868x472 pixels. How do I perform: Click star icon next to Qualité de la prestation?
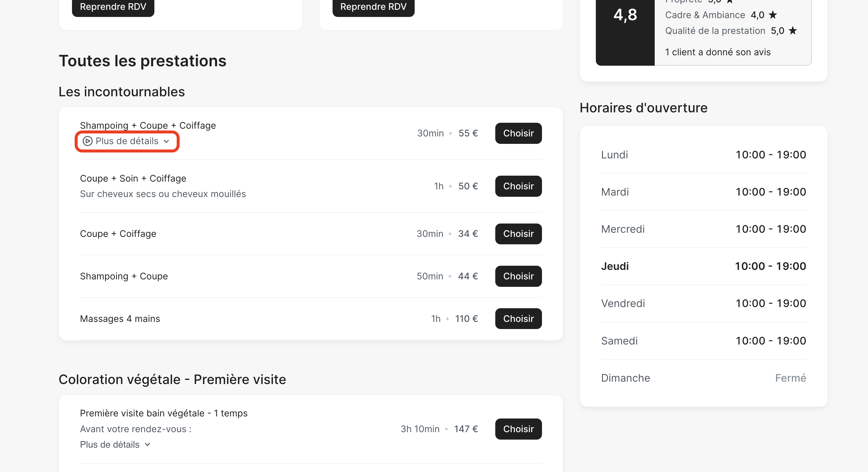click(x=793, y=31)
